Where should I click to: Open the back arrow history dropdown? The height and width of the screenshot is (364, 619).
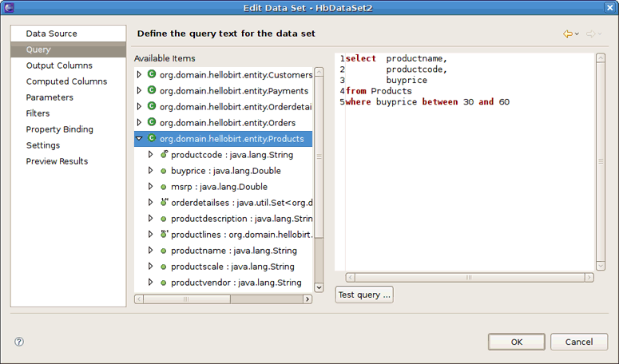pos(577,34)
